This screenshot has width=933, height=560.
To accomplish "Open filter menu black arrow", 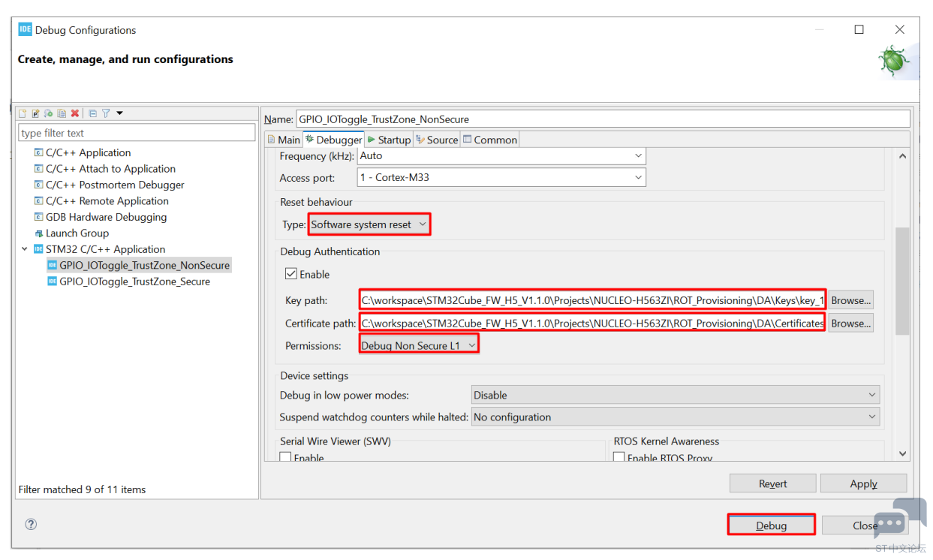I will point(119,113).
